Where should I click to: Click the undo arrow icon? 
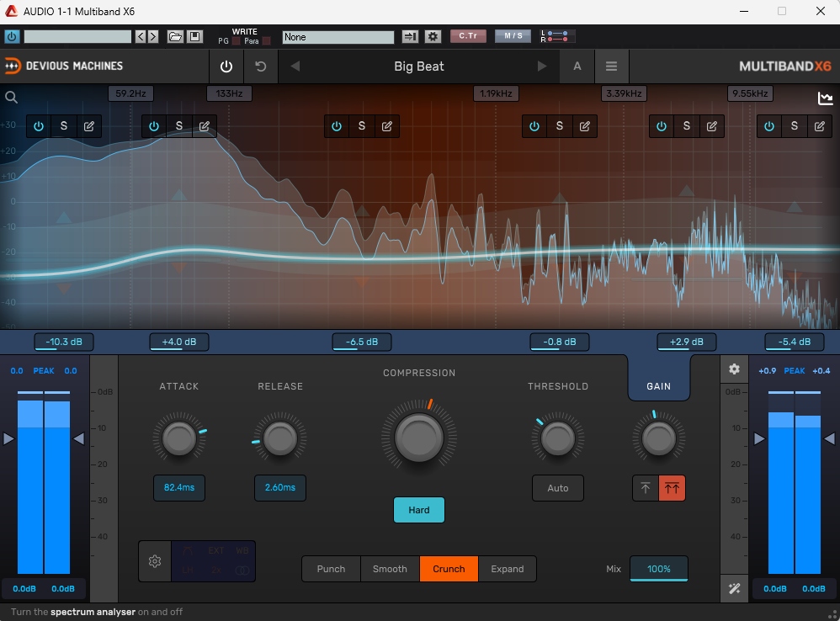pyautogui.click(x=260, y=66)
